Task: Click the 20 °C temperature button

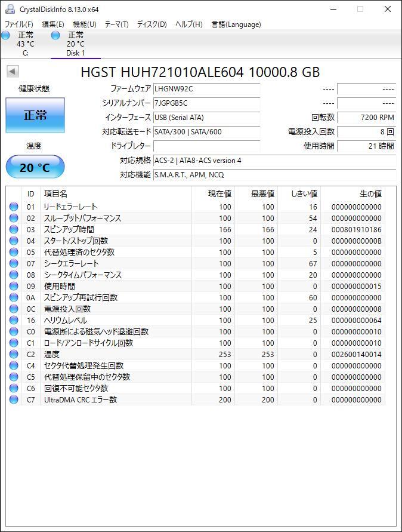Action: click(35, 167)
